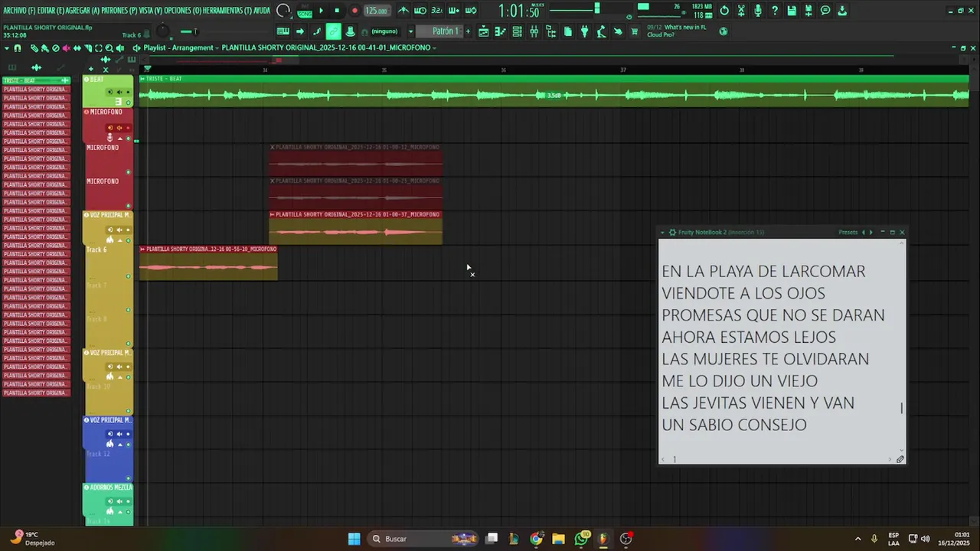Open the Channel rack icon
Image resolution: width=980 pixels, height=551 pixels.
pyautogui.click(x=518, y=31)
